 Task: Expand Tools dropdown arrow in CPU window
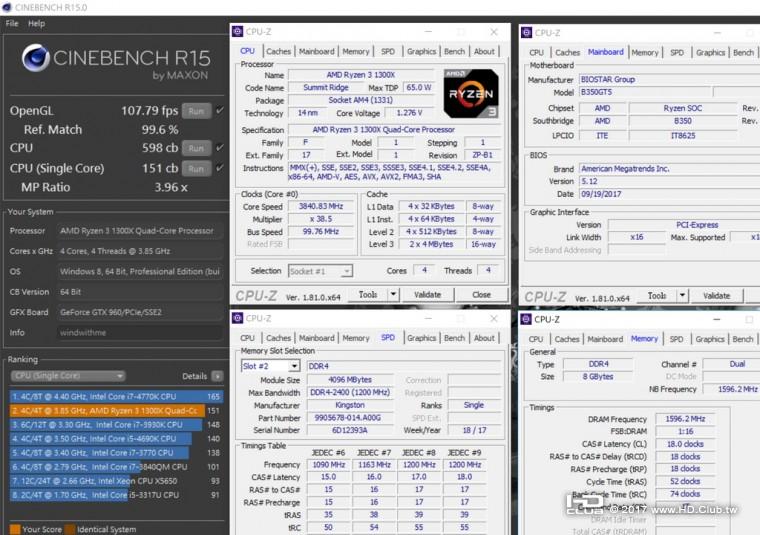click(x=393, y=295)
